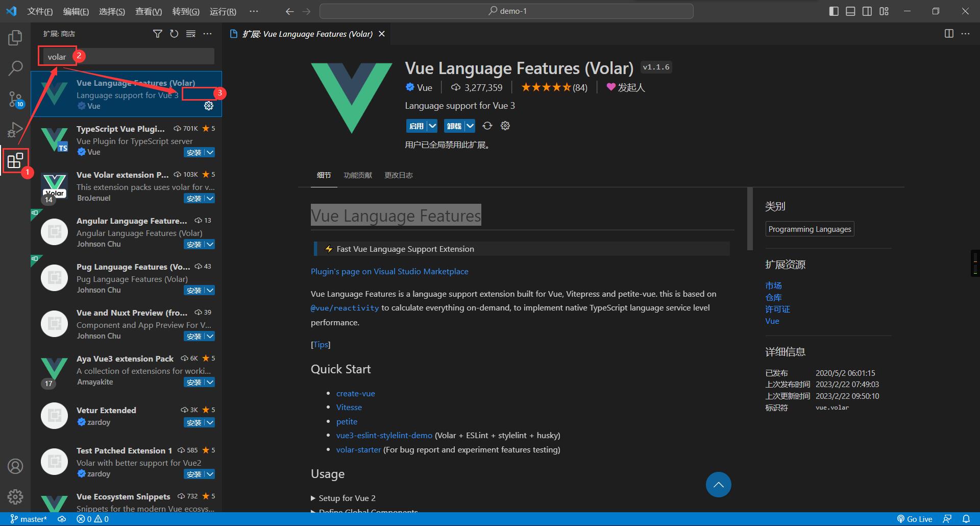This screenshot has width=980, height=526.
Task: Refresh the extensions list
Action: (x=174, y=34)
